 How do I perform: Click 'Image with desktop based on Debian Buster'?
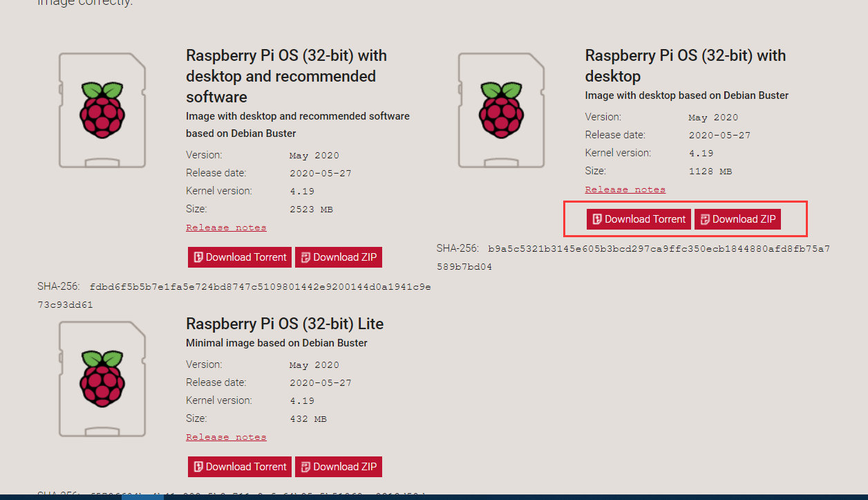(687, 95)
